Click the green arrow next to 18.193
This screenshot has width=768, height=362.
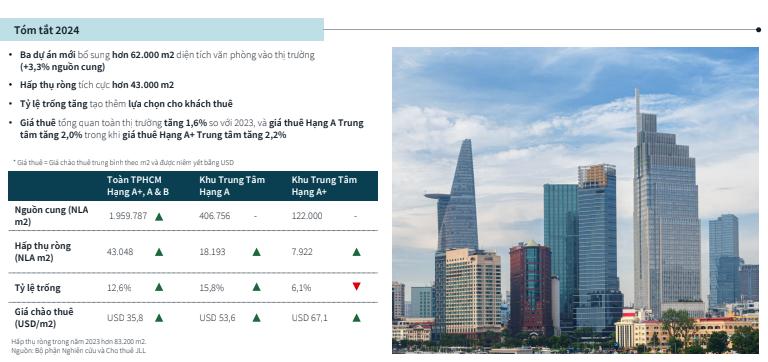point(256,252)
